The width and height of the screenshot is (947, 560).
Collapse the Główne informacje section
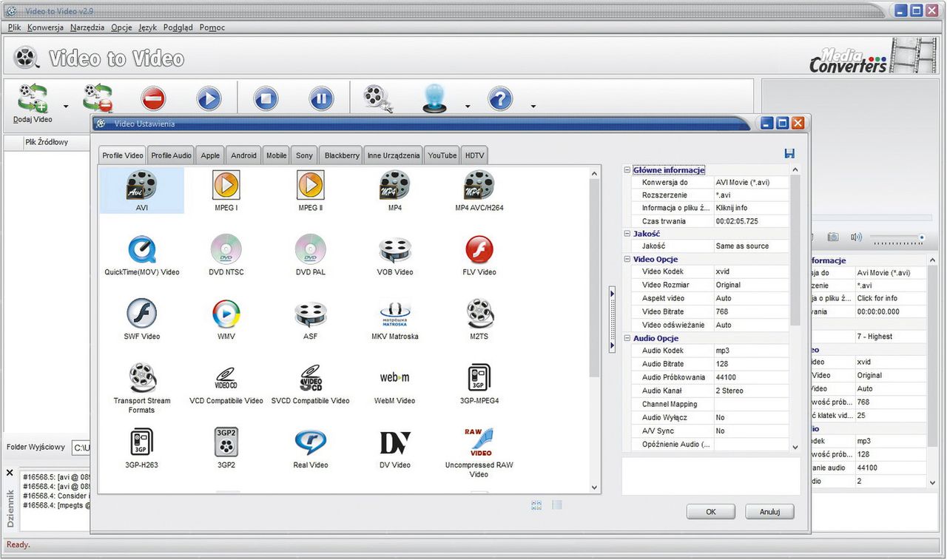click(x=627, y=170)
